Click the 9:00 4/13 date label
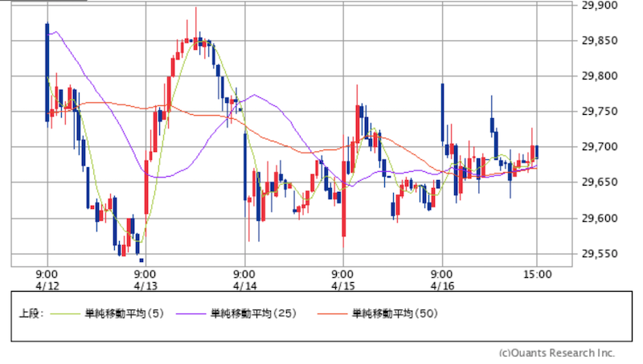This screenshot has width=643, height=364. click(145, 280)
